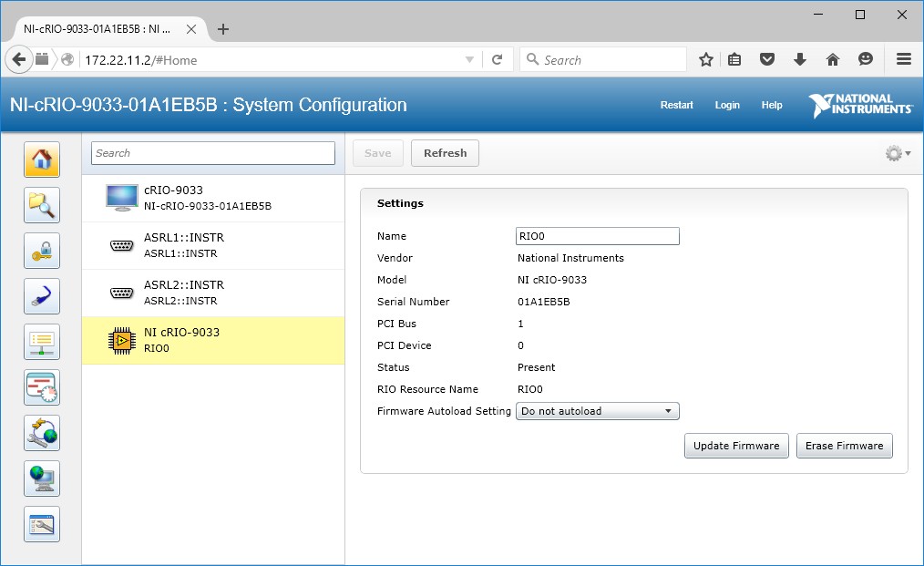Select the cRIO-9033 device entry
The image size is (924, 566).
tap(213, 198)
